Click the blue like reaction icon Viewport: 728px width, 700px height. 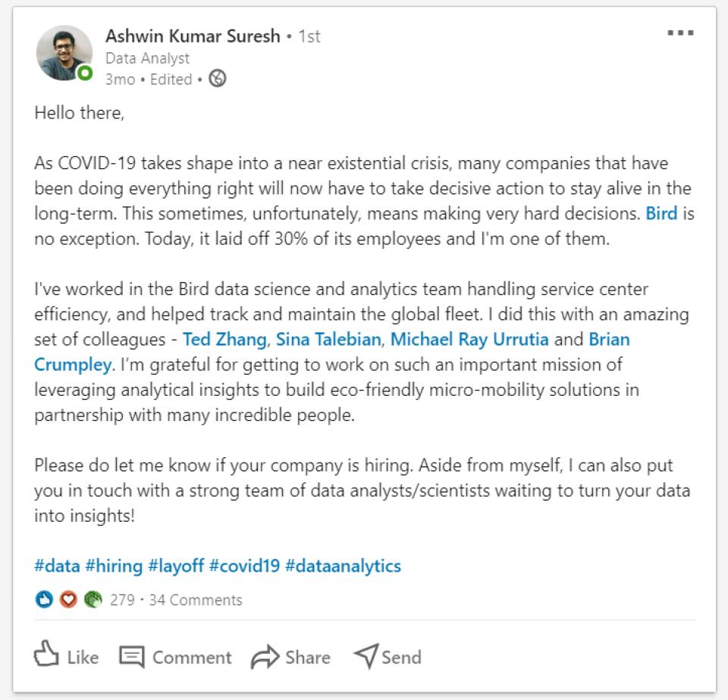(x=44, y=600)
